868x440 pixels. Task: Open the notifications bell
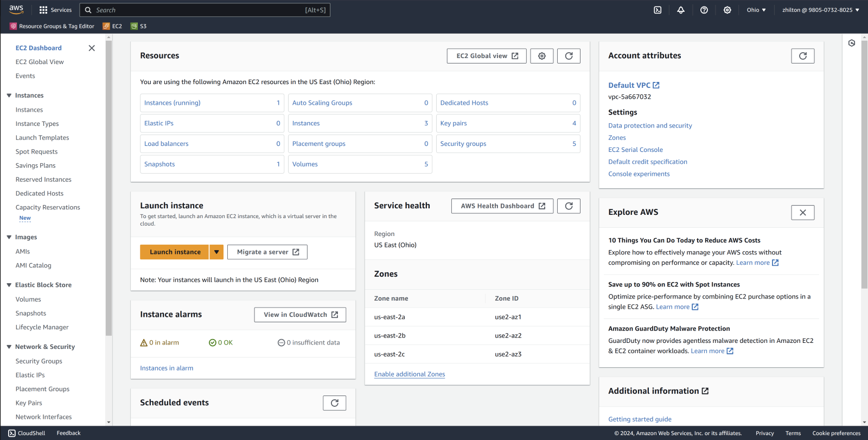(x=681, y=10)
